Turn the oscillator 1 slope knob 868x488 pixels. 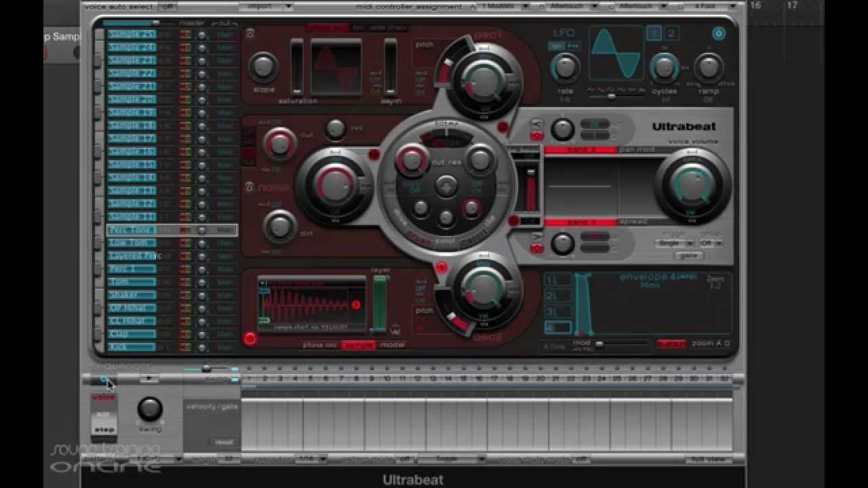pos(263,66)
